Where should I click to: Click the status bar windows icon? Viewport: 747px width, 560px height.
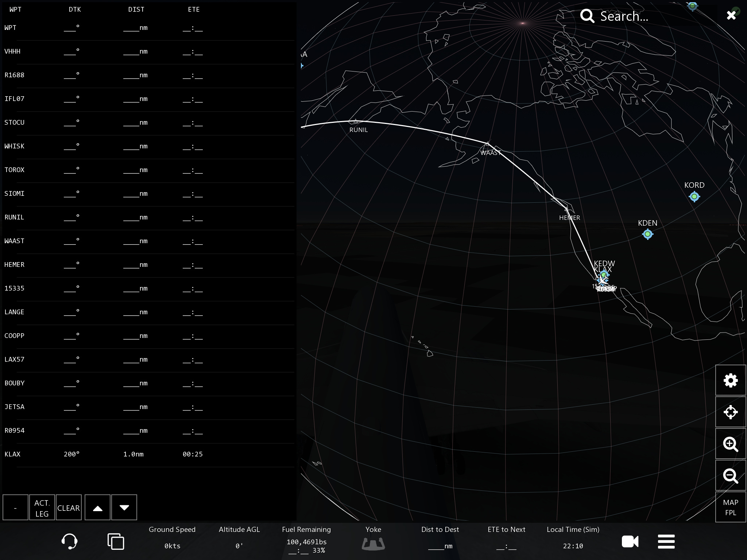[x=116, y=541]
